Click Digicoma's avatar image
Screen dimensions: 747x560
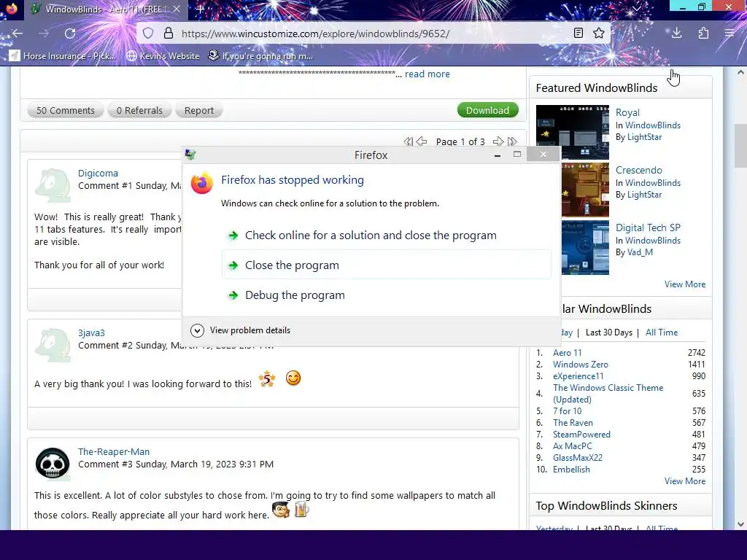(x=53, y=185)
